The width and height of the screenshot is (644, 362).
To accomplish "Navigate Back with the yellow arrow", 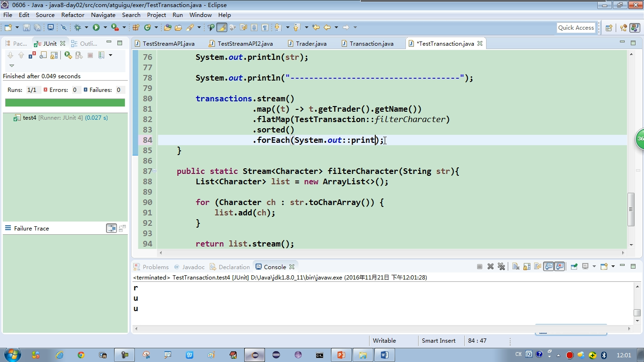I will [x=327, y=27].
